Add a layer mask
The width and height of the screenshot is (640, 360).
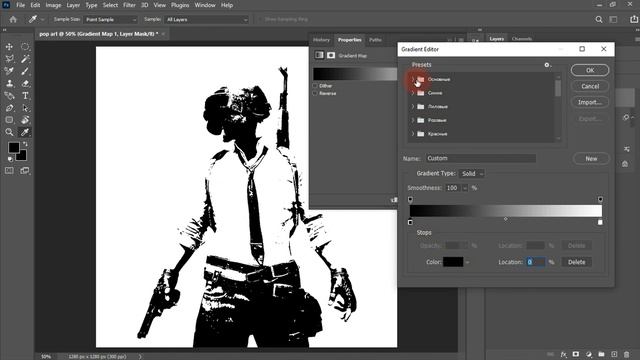click(x=576, y=354)
